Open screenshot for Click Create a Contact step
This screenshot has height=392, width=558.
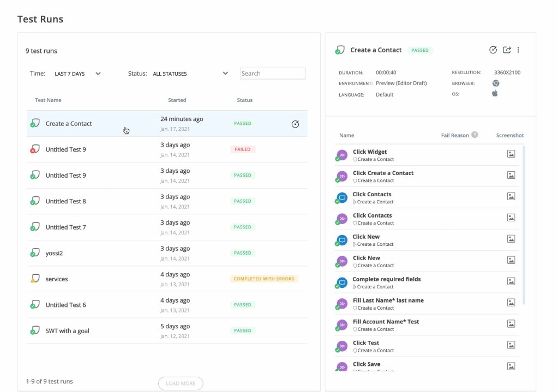tap(511, 176)
